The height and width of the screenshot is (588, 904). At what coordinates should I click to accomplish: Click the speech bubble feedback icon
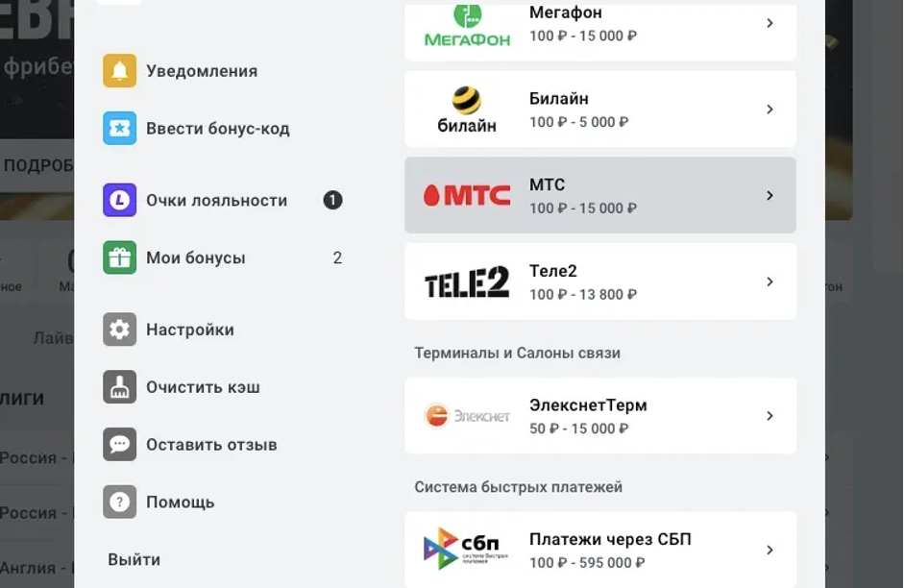[x=120, y=445]
